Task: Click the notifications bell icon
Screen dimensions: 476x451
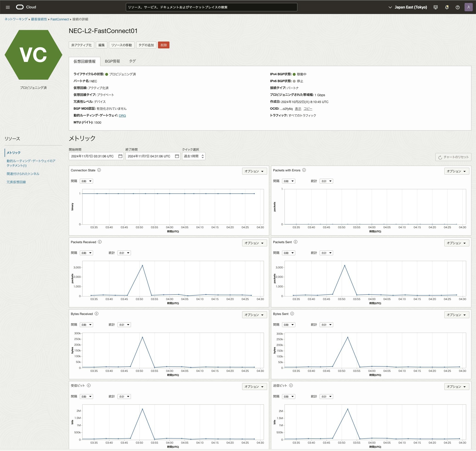Action: coord(447,7)
